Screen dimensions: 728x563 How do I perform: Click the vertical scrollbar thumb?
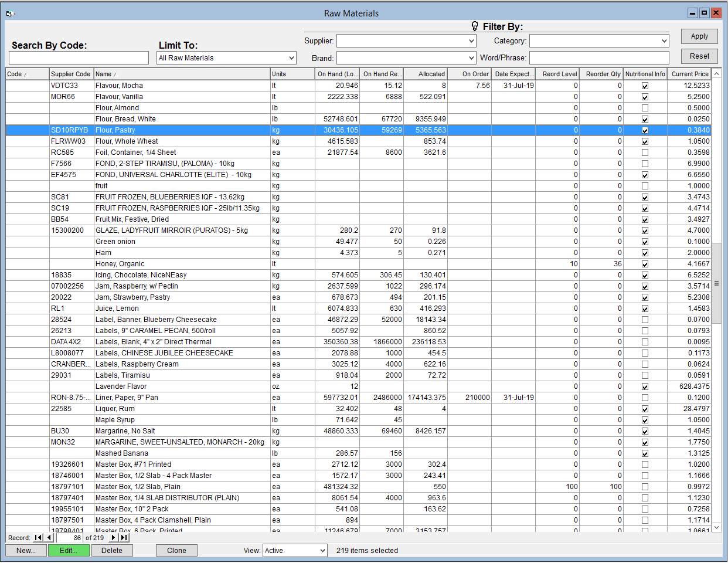coord(716,283)
